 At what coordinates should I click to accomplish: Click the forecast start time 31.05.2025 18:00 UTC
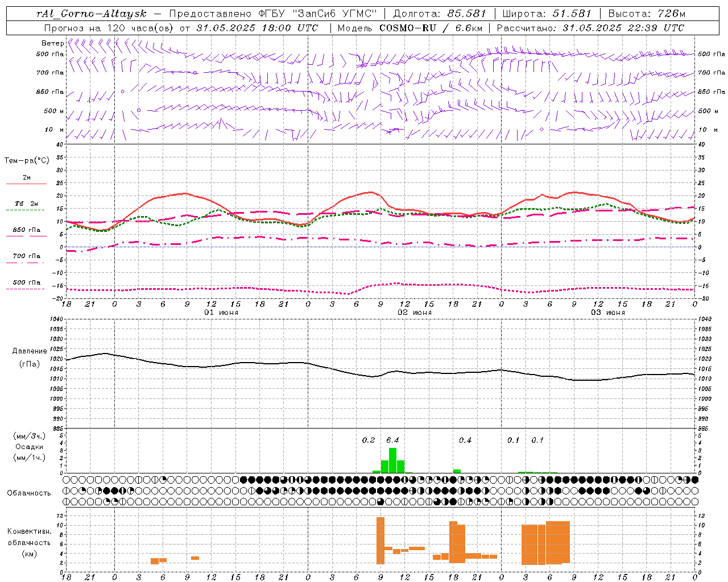coord(257,28)
